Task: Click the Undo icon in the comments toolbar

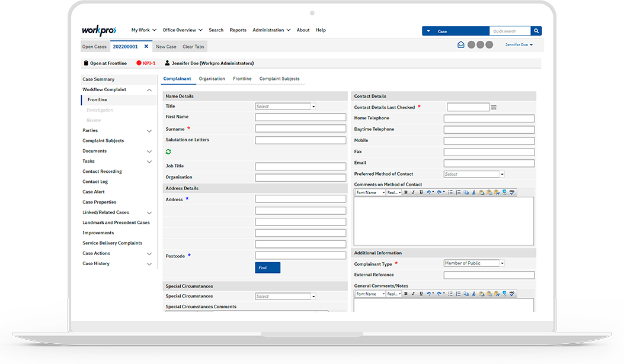Action: click(428, 192)
